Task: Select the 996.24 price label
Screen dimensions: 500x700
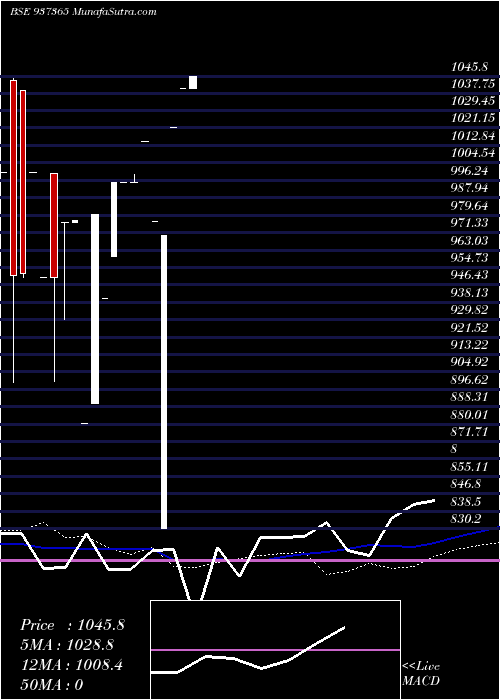Action: [469, 171]
